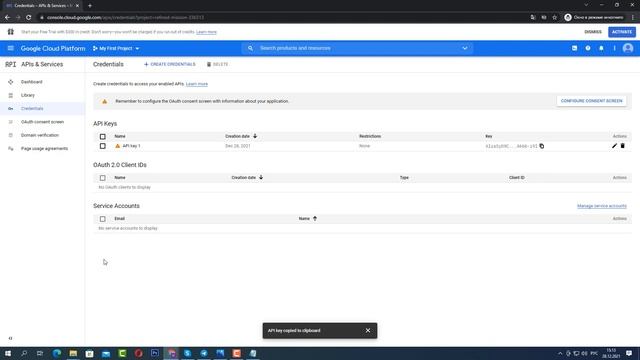Click the DELETE button in Credentials toolbar
The height and width of the screenshot is (360, 640).
pos(217,64)
